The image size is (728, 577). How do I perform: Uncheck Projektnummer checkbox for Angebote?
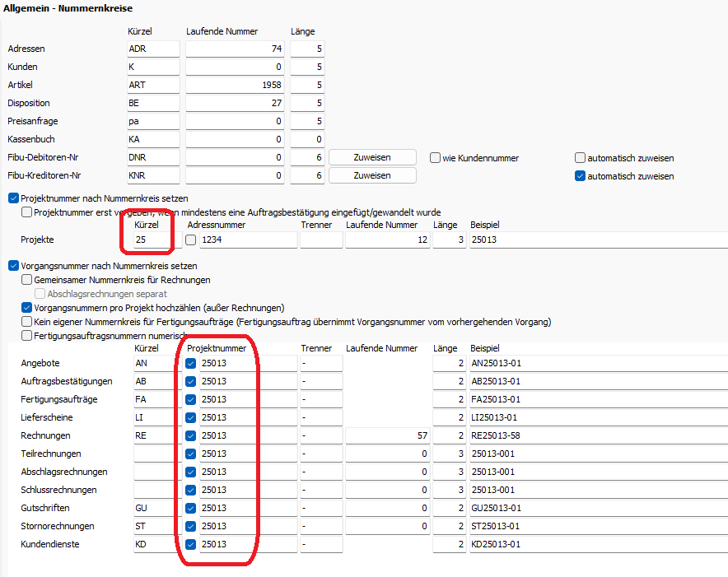point(191,364)
